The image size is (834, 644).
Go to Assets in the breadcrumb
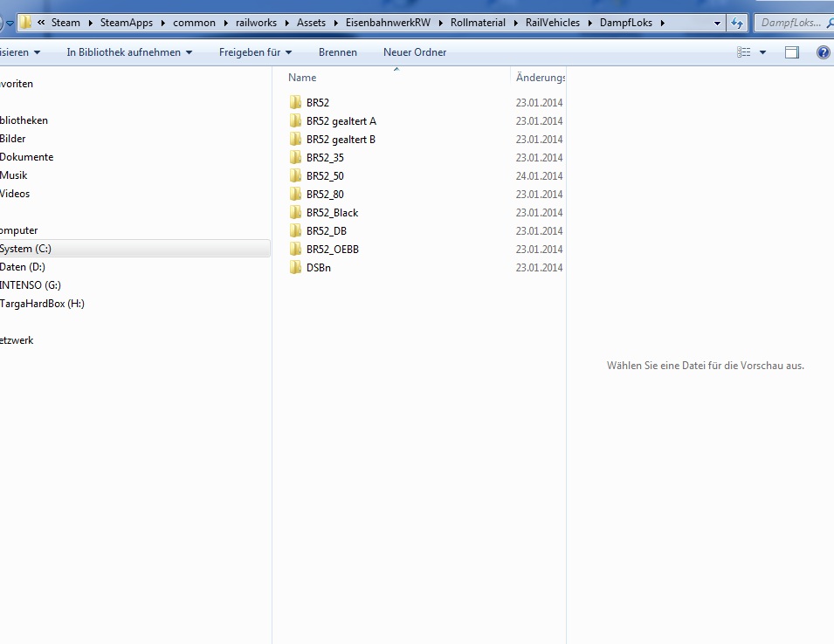tap(311, 23)
